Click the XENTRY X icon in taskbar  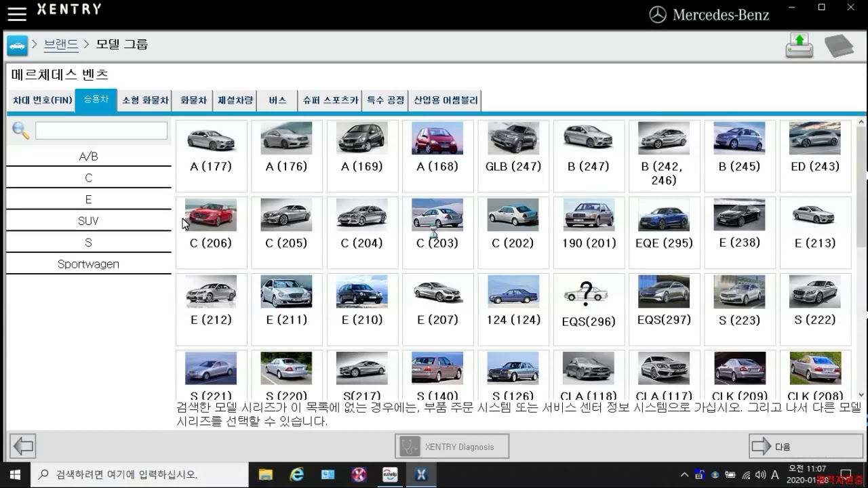point(420,474)
